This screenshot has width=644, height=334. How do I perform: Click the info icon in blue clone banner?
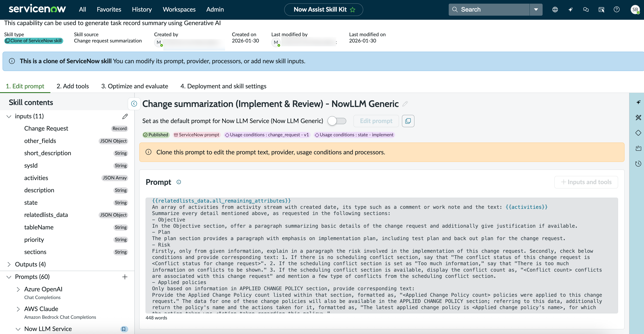12,61
